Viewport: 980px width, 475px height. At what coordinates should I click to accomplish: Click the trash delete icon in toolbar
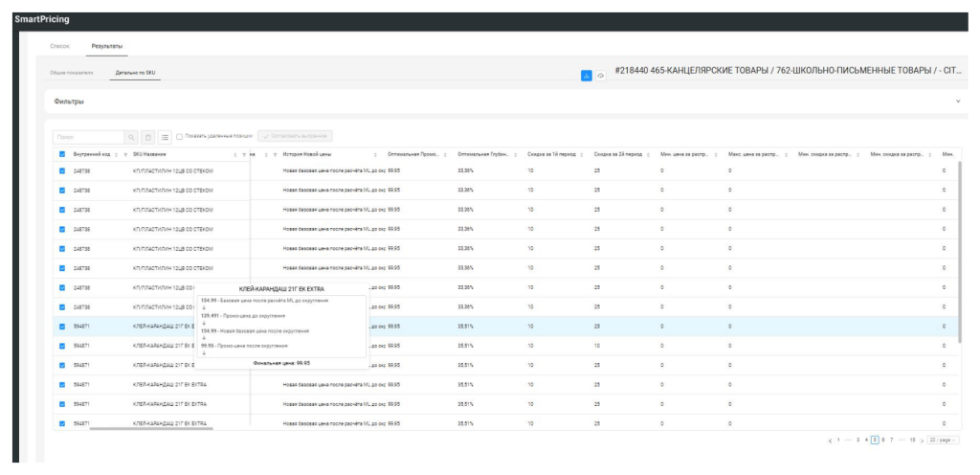(x=147, y=137)
